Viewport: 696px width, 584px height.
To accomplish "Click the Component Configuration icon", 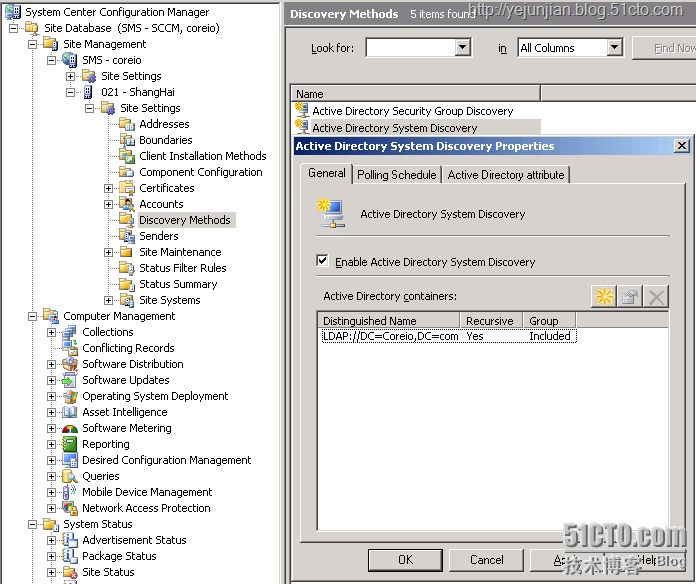I will (127, 172).
